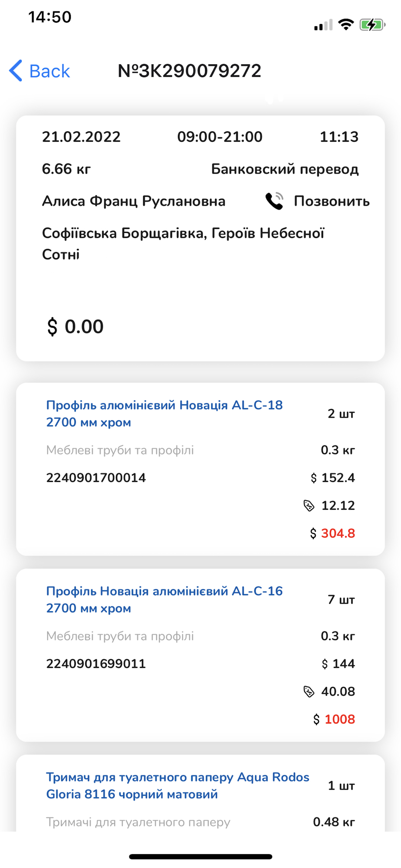
Task: Tap the battery charging icon in status bar
Action: point(372,25)
